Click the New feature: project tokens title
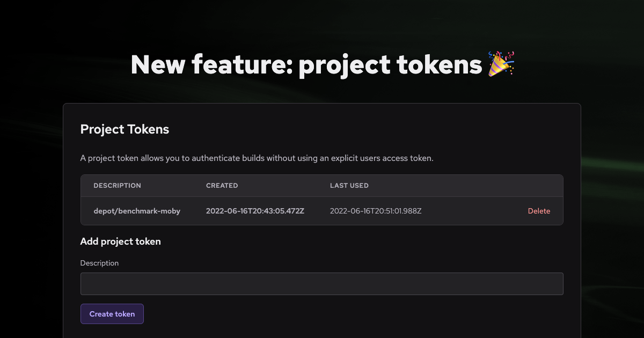The width and height of the screenshot is (644, 338). (322, 64)
